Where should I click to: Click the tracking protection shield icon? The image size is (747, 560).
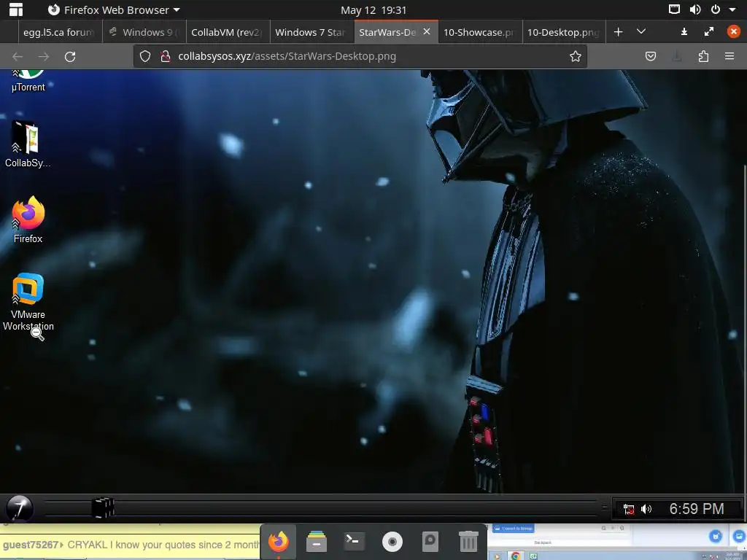click(x=145, y=57)
